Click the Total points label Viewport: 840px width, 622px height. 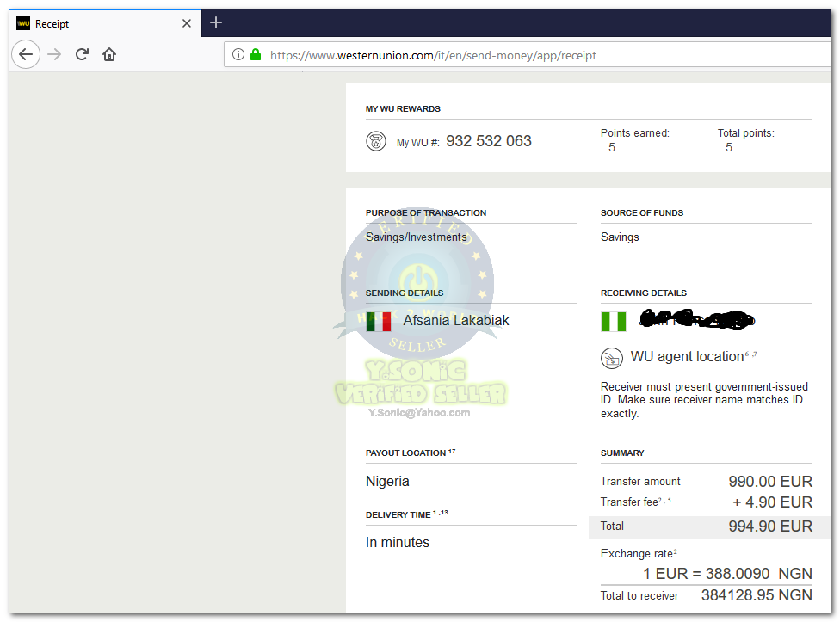tap(745, 133)
